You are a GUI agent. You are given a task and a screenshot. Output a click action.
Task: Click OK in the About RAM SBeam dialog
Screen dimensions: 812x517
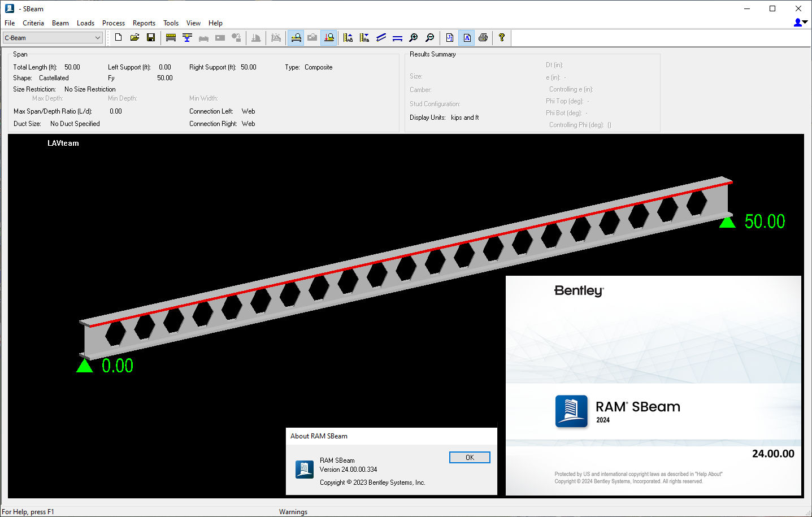point(470,457)
